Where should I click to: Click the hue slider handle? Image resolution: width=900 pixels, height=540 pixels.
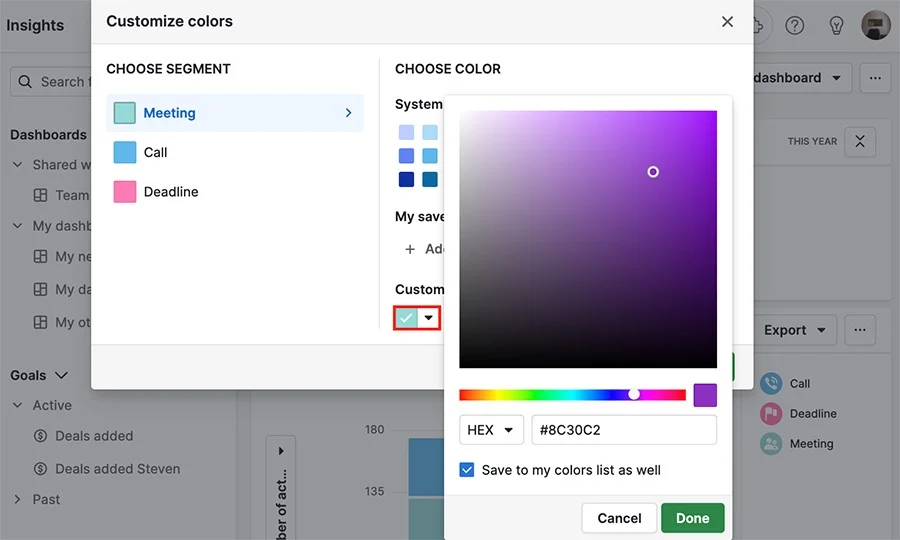click(634, 394)
